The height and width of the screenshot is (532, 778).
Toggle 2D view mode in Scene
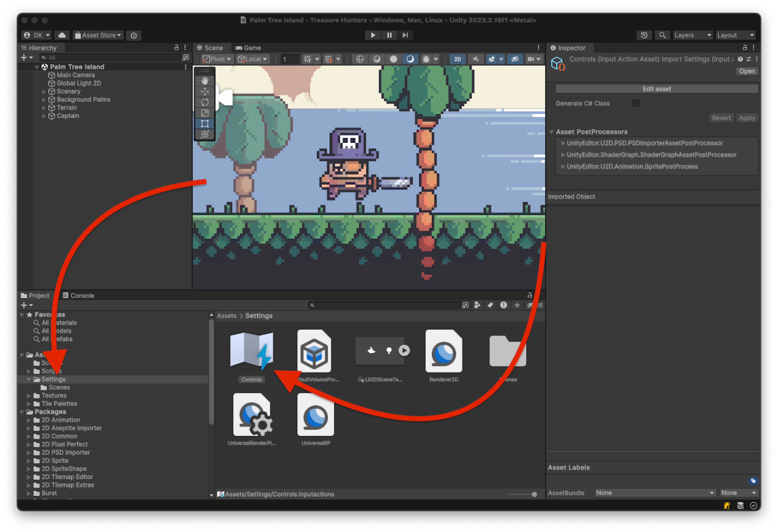point(457,59)
